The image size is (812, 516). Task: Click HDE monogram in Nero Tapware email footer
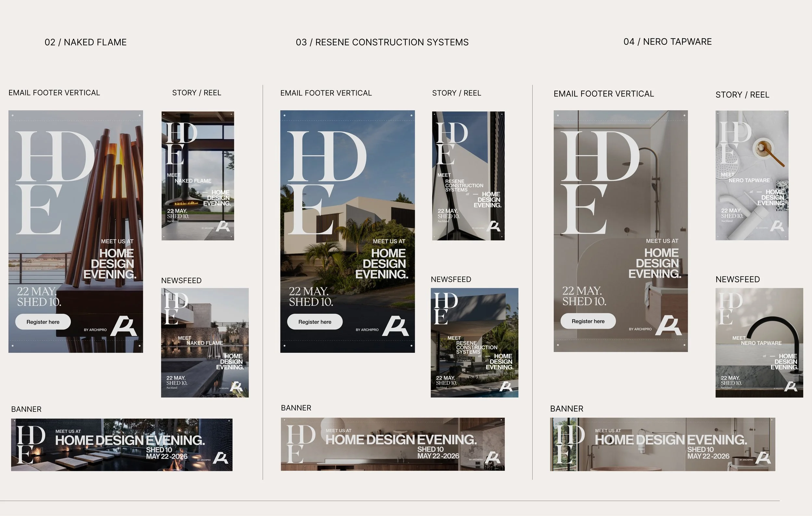[600, 182]
